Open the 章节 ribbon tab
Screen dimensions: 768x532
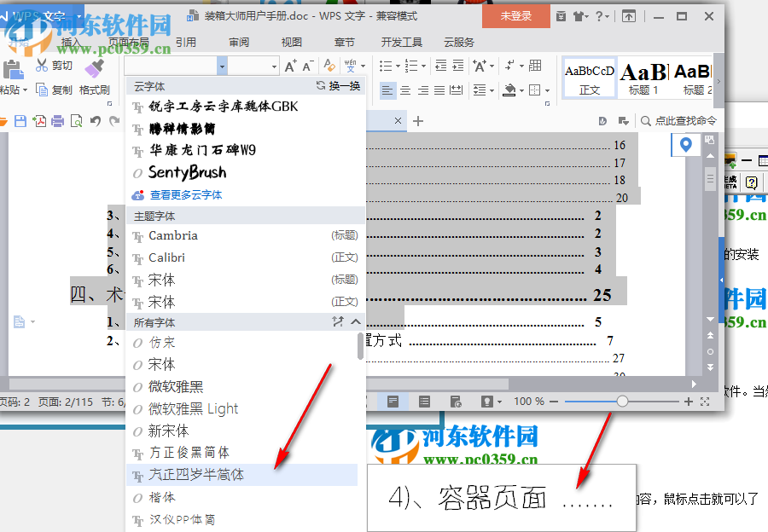[345, 43]
